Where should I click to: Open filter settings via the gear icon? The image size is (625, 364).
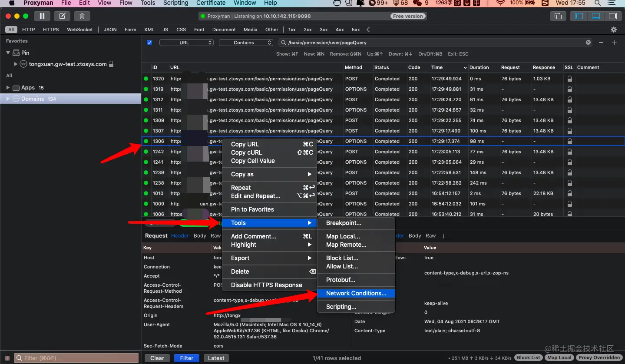(x=614, y=30)
